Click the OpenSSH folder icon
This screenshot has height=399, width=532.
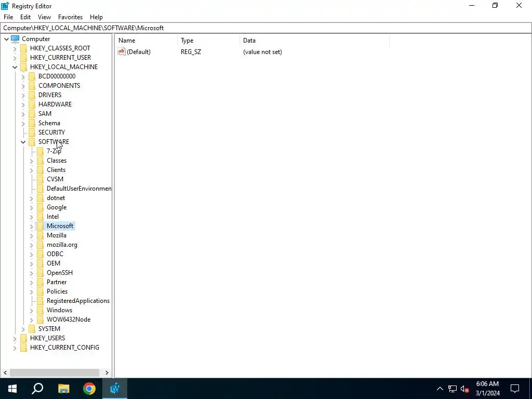click(x=40, y=272)
